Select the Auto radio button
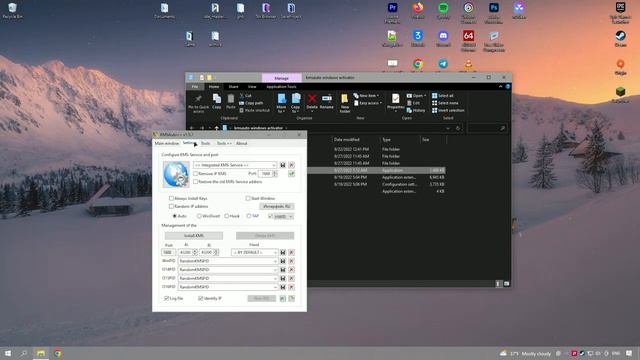640x360 pixels. click(x=175, y=216)
